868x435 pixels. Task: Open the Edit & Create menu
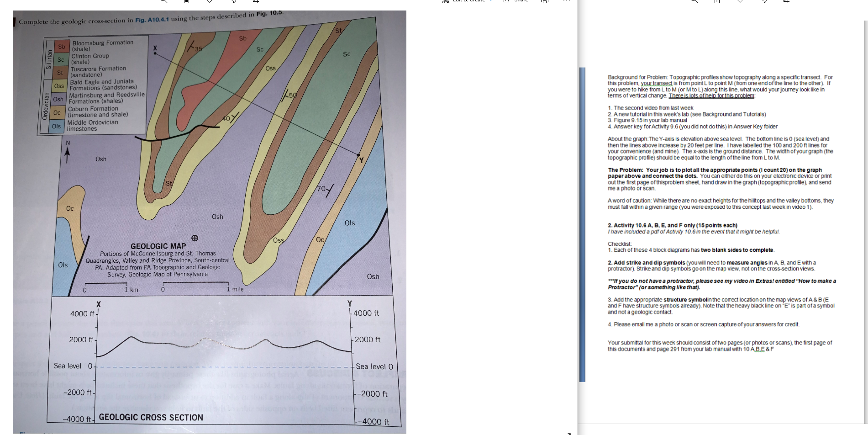[x=466, y=1]
